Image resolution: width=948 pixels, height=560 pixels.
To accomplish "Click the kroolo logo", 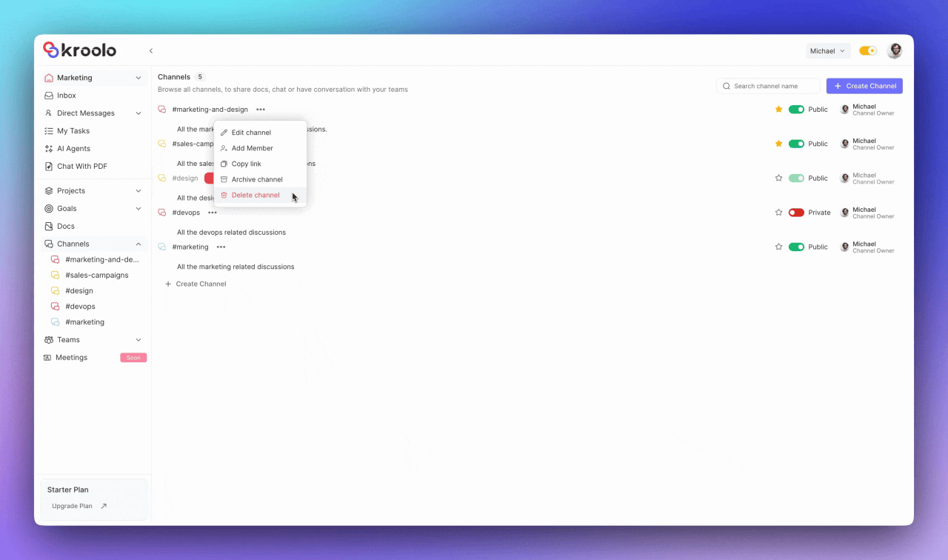I will 79,50.
